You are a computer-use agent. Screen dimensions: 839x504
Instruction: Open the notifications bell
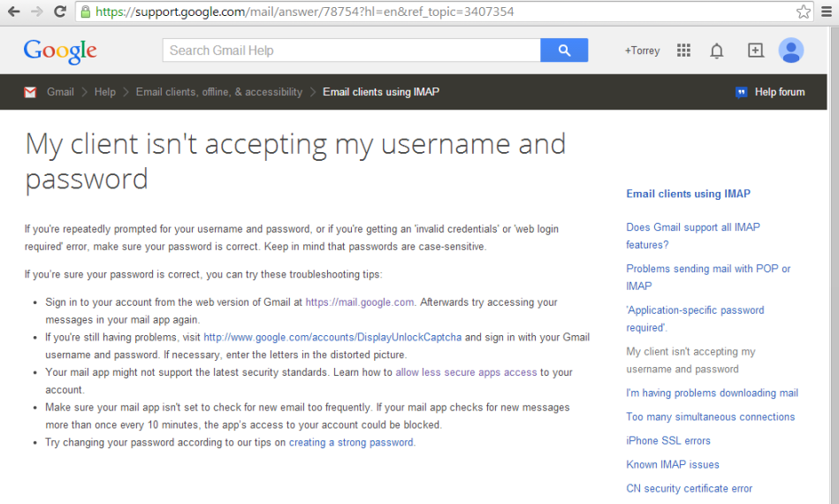click(x=716, y=50)
